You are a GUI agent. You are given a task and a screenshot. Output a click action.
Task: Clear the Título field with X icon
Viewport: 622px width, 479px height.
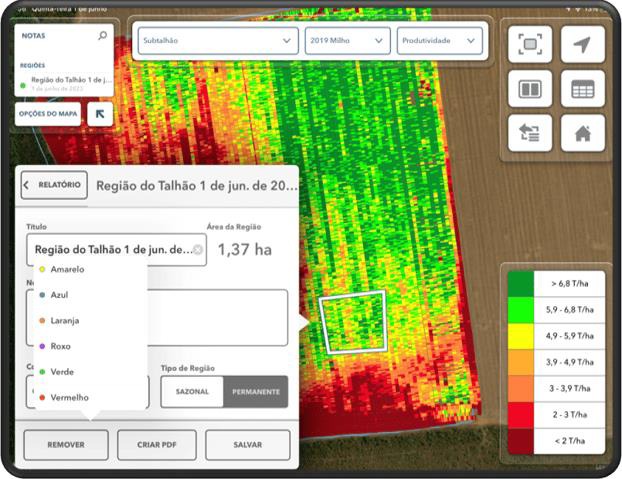coord(198,250)
